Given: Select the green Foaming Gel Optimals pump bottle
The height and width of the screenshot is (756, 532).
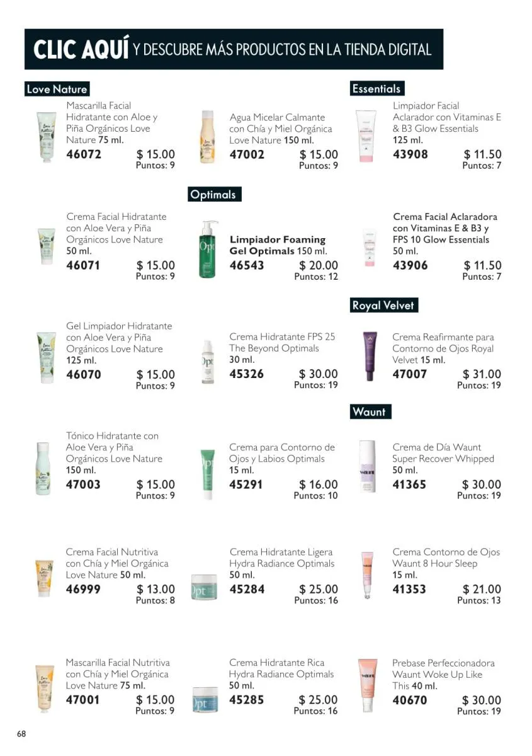Looking at the screenshot, I should coord(207,249).
